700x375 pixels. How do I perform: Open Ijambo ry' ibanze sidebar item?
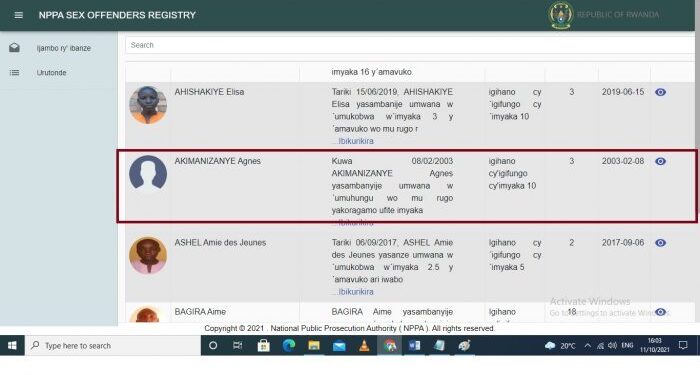[x=63, y=48]
